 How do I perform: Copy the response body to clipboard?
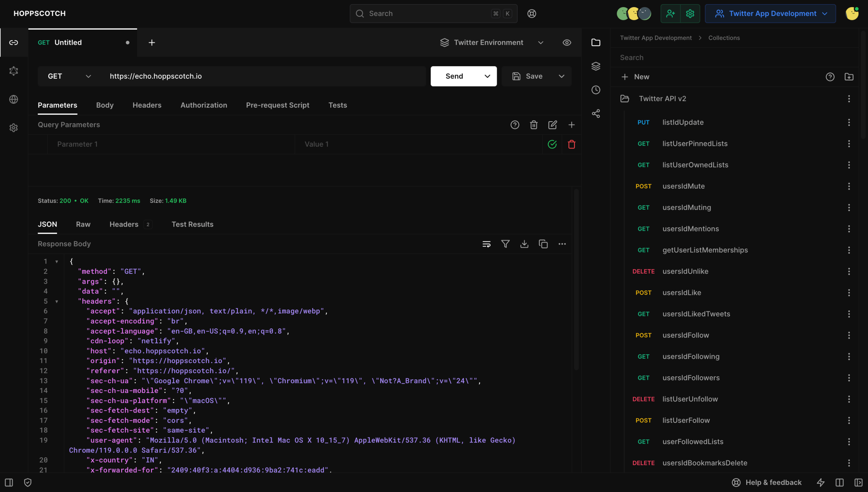click(x=543, y=244)
